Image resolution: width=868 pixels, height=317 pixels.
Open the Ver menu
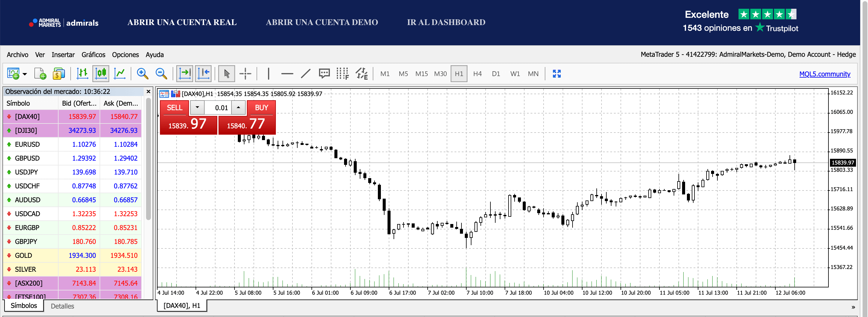[40, 55]
